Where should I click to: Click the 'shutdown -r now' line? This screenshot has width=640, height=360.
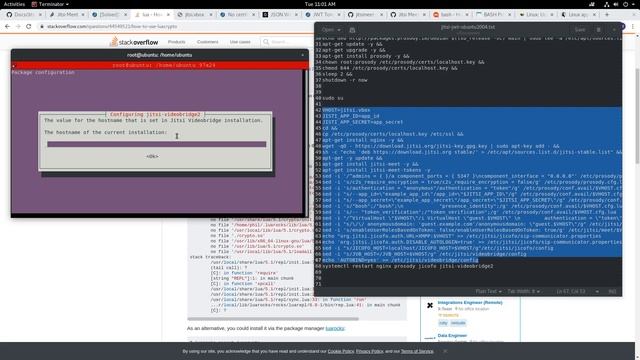pos(345,80)
